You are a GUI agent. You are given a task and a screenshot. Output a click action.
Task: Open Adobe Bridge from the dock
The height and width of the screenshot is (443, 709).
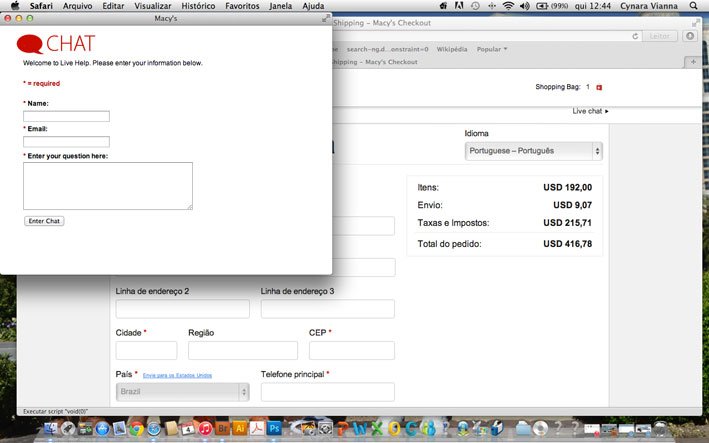pos(222,428)
